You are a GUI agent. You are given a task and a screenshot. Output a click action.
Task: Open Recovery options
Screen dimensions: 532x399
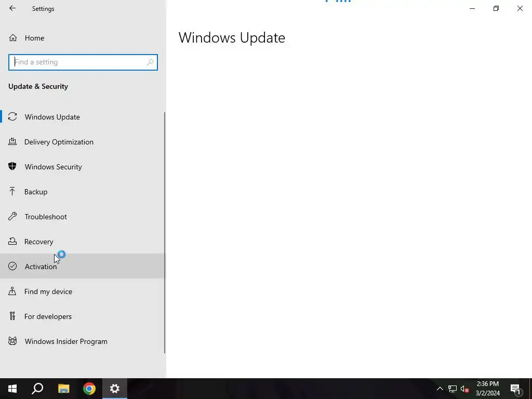coord(83,242)
